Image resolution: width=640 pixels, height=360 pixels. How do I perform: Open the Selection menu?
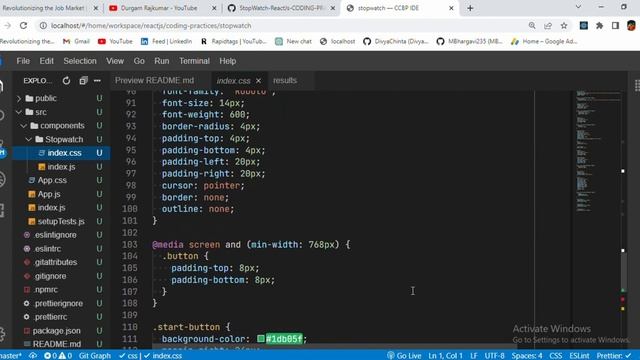click(x=80, y=61)
